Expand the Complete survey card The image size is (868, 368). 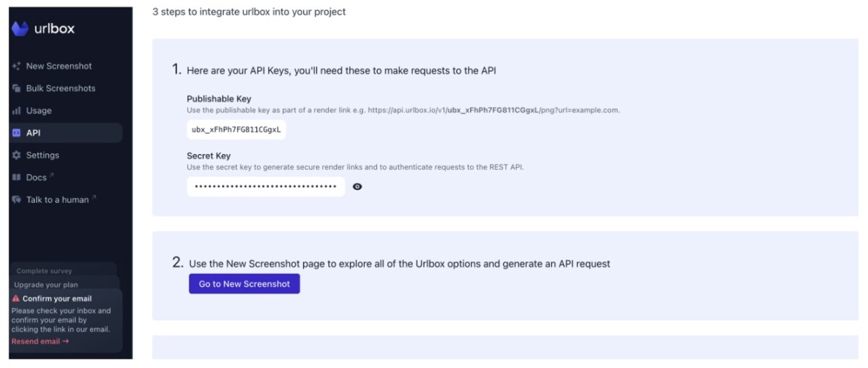click(x=63, y=271)
